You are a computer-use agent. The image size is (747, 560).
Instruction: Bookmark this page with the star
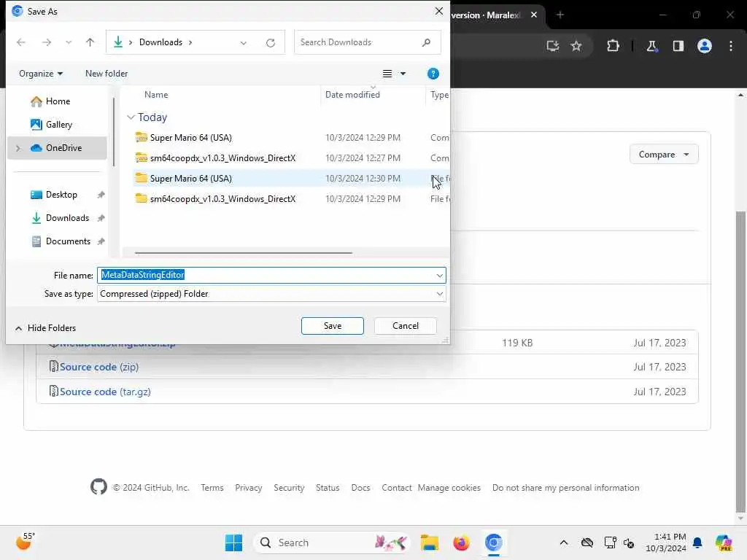[x=576, y=46]
